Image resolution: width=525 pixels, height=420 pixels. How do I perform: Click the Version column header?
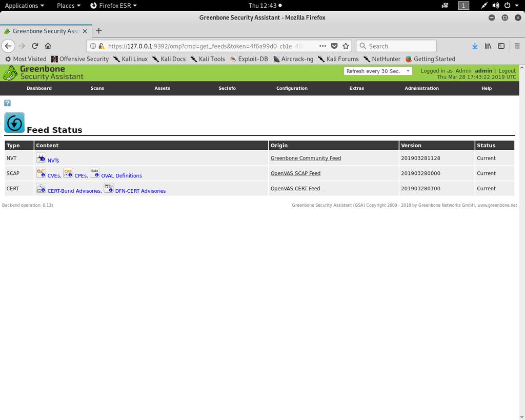tap(437, 145)
